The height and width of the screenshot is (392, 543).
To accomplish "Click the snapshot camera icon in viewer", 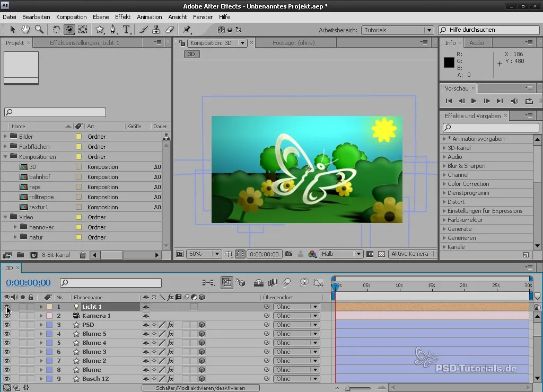I will [x=288, y=254].
